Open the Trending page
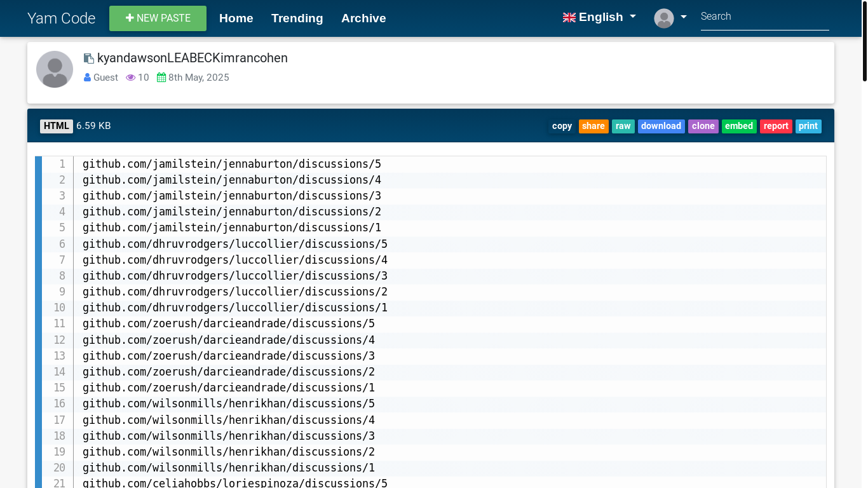Viewport: 868px width, 488px height. tap(297, 18)
